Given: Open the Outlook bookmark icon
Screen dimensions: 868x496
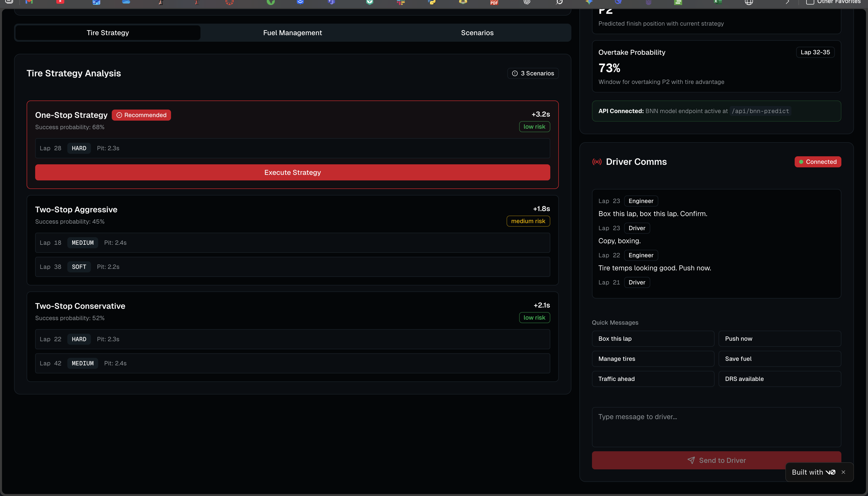Looking at the screenshot, I should coord(96,2).
